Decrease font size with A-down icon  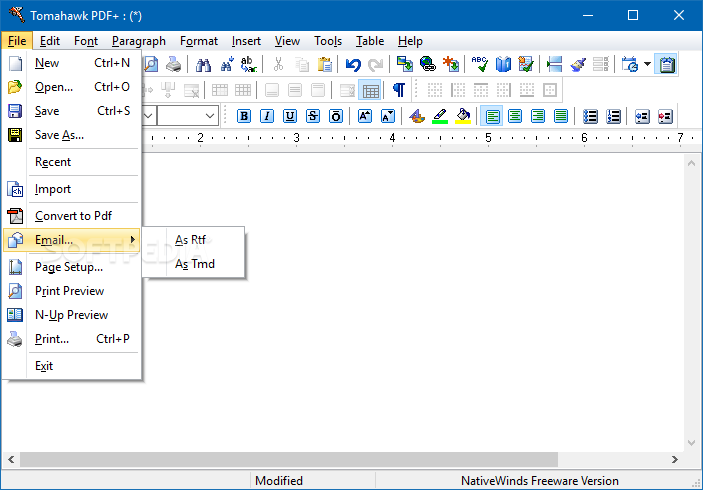coord(388,117)
